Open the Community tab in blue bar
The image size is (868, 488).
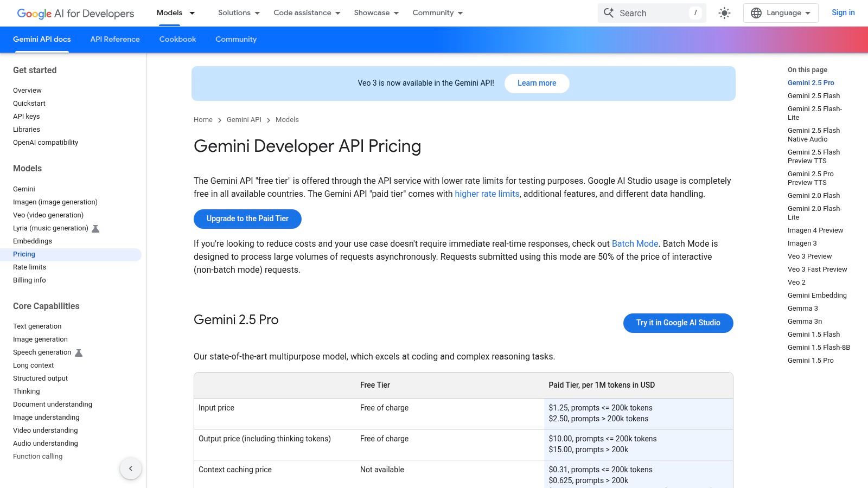click(236, 39)
